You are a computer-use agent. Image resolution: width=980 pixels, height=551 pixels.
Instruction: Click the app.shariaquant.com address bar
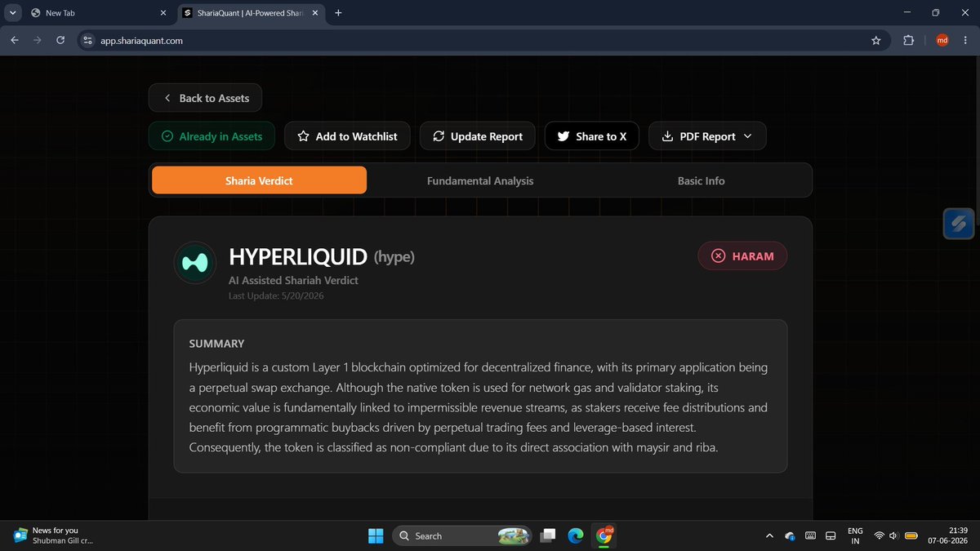click(x=482, y=40)
